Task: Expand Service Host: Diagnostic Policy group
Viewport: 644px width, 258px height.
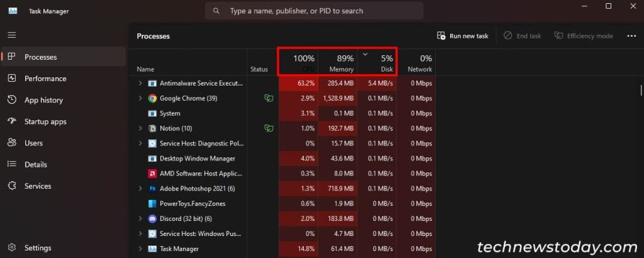Action: point(140,143)
